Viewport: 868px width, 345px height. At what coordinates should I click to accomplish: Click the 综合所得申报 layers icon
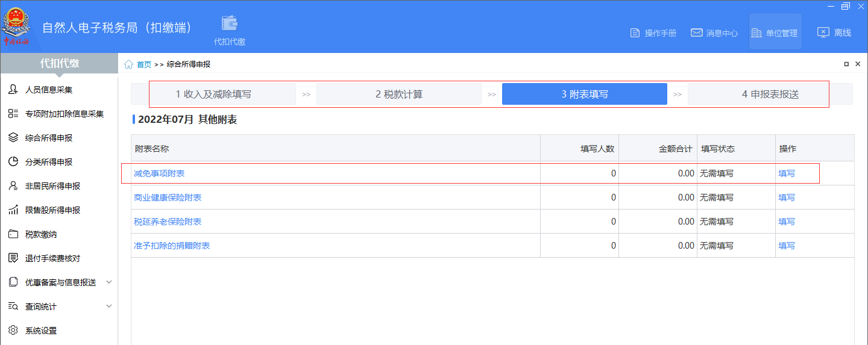(13, 138)
